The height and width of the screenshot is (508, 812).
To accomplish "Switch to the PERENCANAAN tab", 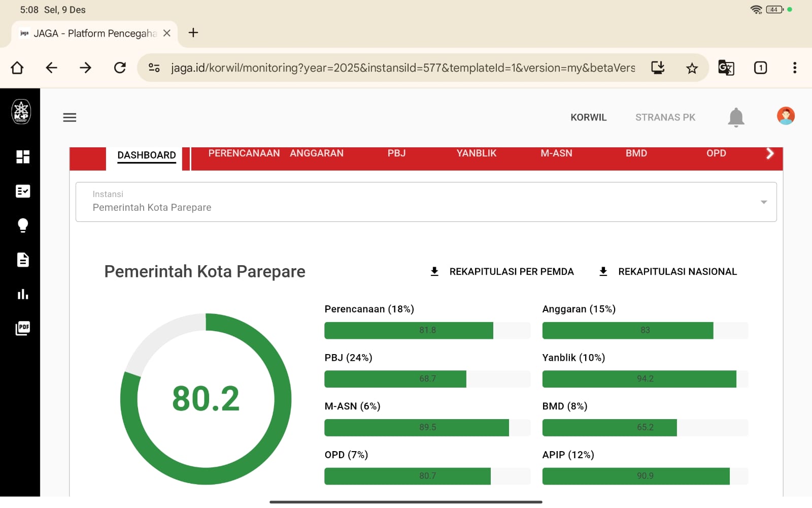I will click(244, 153).
